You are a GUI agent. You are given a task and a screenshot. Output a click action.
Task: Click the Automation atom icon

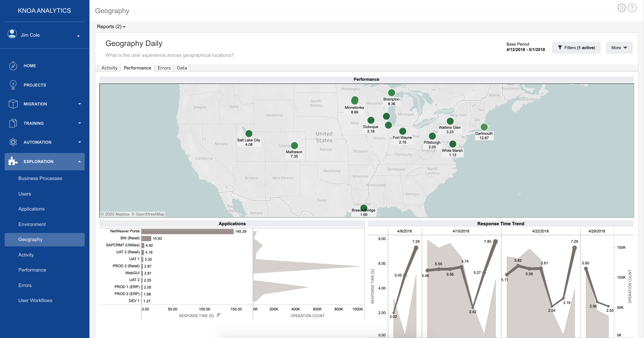13,142
